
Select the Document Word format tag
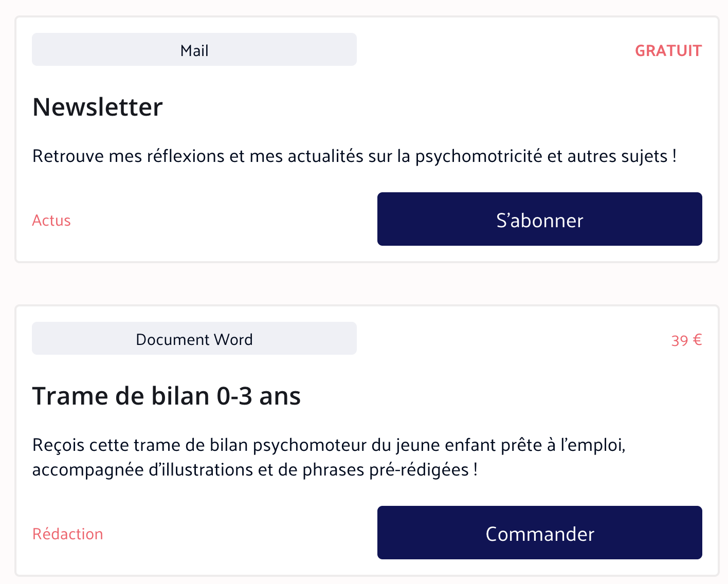194,339
